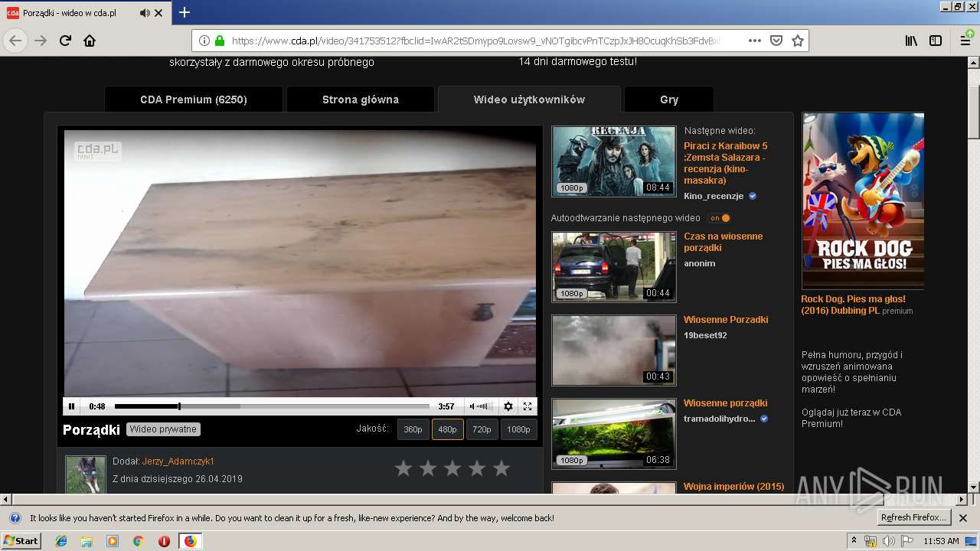Image resolution: width=980 pixels, height=551 pixels.
Task: Toggle autoplay next video switch
Action: (x=719, y=218)
